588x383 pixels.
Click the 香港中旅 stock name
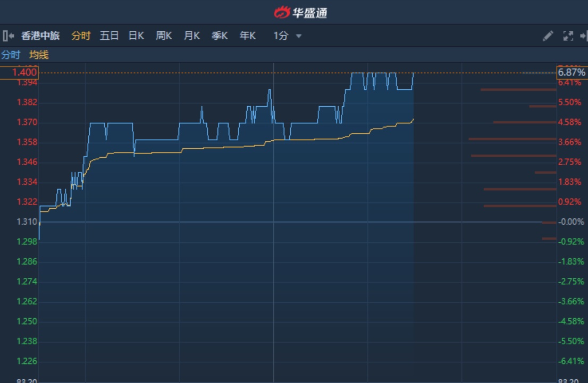(40, 36)
